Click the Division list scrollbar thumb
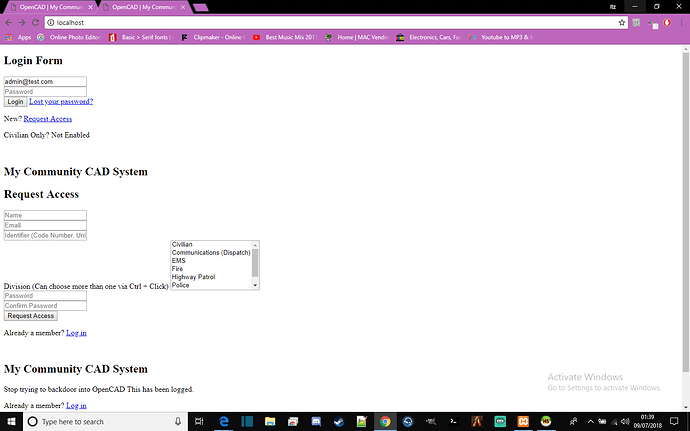The width and height of the screenshot is (690, 431). [x=255, y=263]
